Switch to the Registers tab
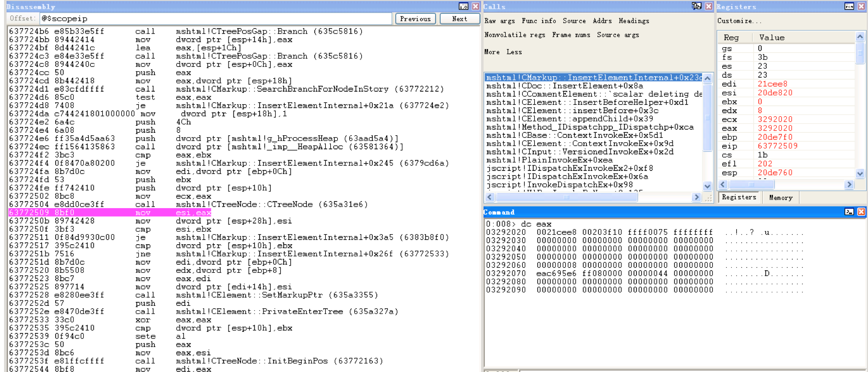The width and height of the screenshot is (868, 372). (x=739, y=198)
